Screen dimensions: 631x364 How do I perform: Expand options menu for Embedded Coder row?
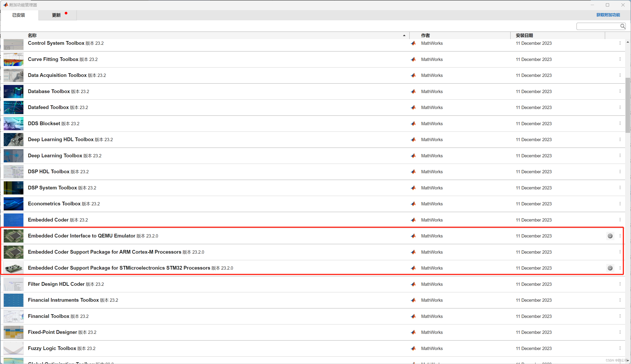tap(620, 220)
